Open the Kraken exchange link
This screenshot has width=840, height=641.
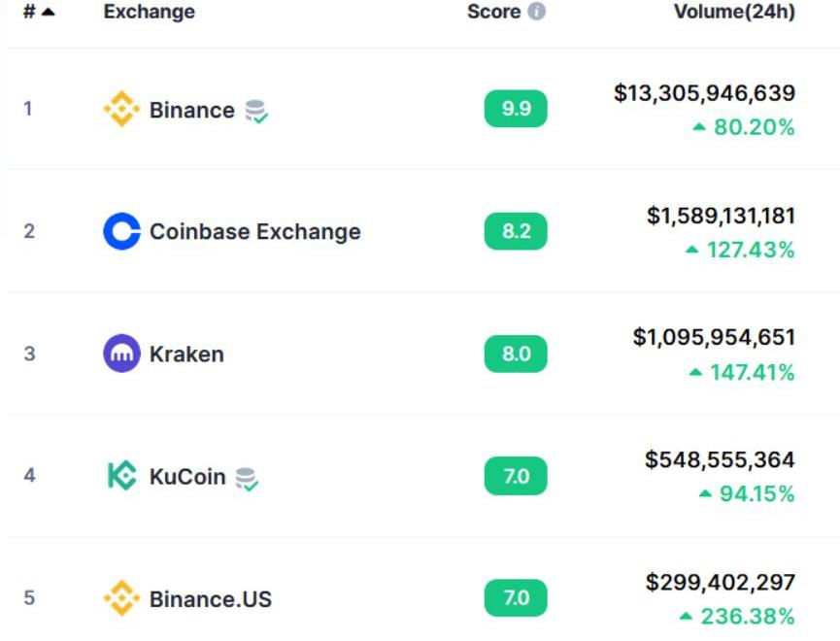pos(186,354)
